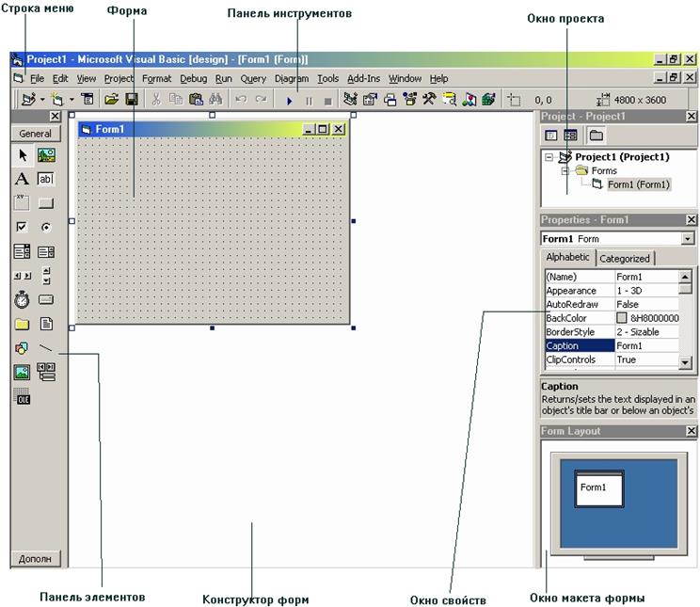Select the vertical scrollbar control tool
This screenshot has height=607, width=700.
(46, 276)
